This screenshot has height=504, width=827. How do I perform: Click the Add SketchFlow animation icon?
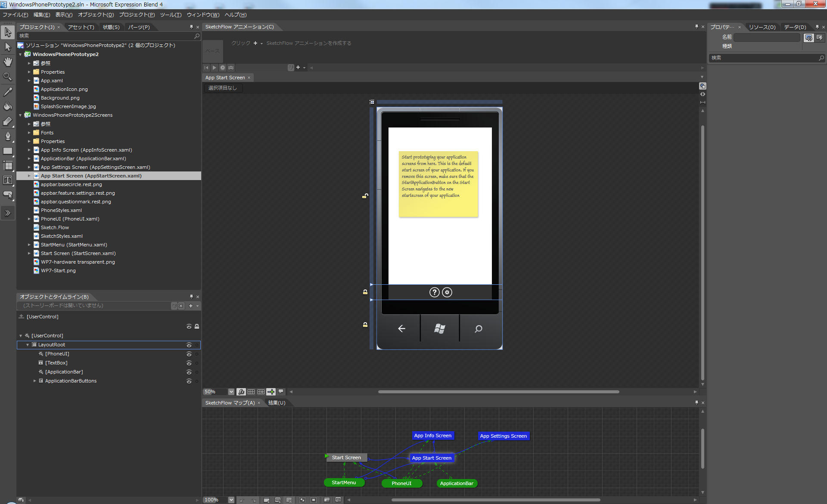[255, 43]
